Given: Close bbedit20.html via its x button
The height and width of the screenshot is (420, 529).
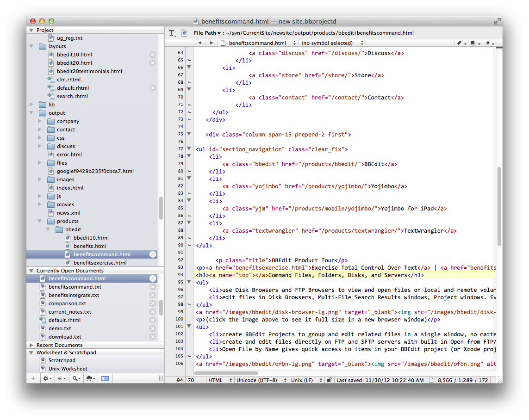Looking at the screenshot, I should [153, 63].
